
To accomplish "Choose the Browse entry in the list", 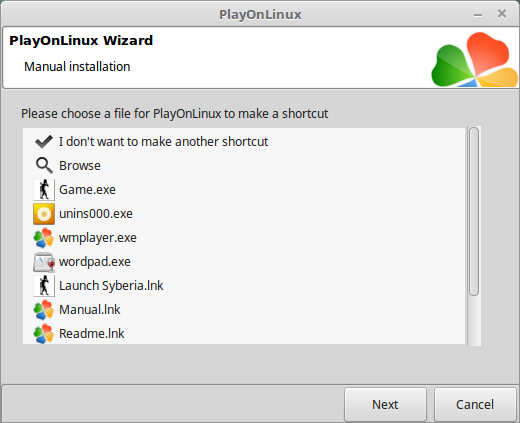I will [80, 166].
